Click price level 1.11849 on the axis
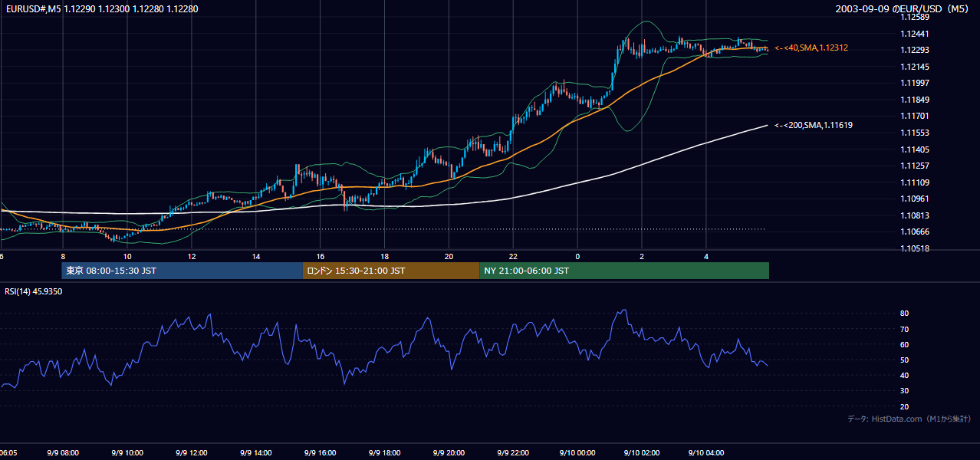This screenshot has height=460, width=980. [915, 100]
